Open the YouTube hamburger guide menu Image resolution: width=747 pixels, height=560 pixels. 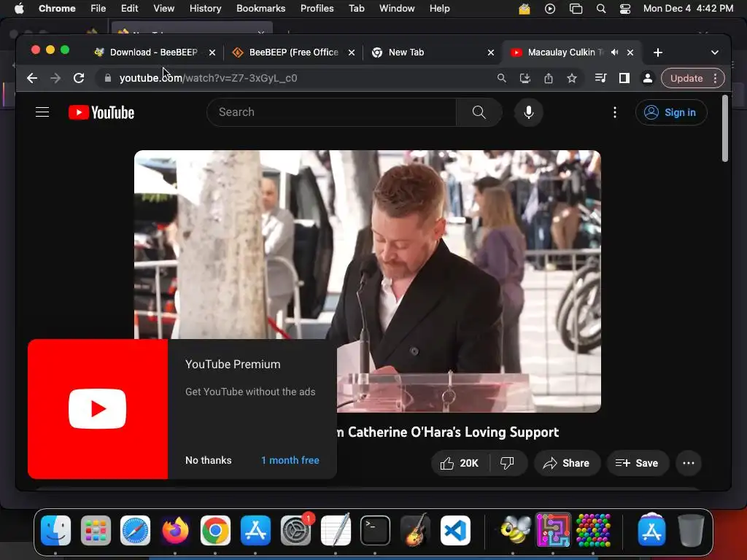(42, 112)
